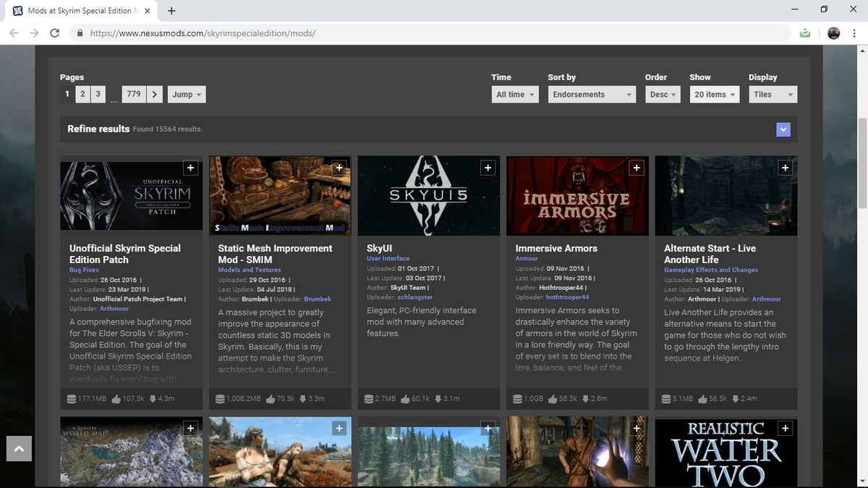Expand the Refine results panel
Viewport: 868px width, 488px height.
click(783, 129)
